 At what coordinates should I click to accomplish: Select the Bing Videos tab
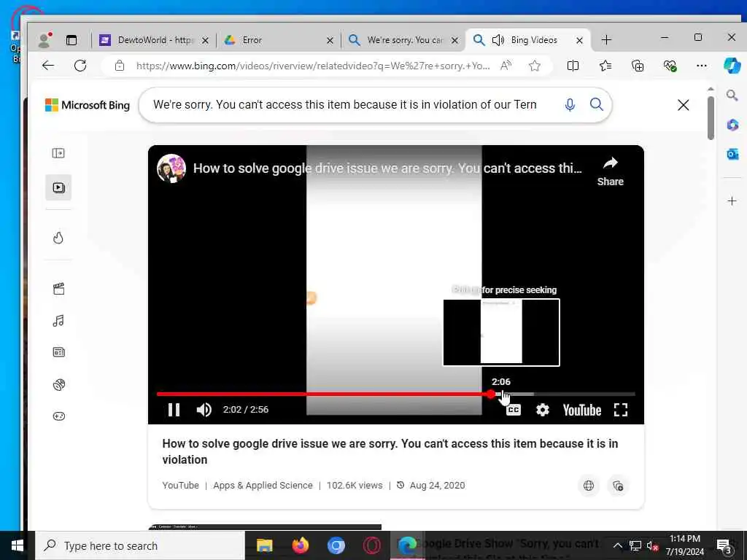click(528, 40)
